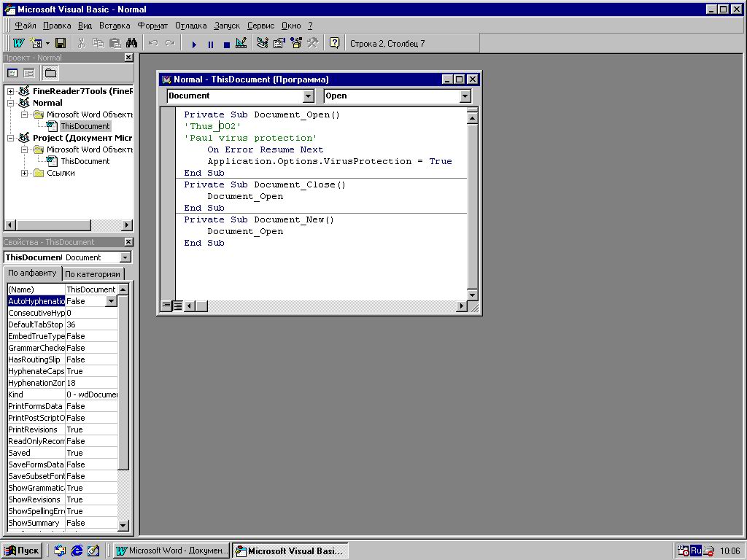This screenshot has height=560, width=747.
Task: Open the Insert object dropdown arrow
Action: pyautogui.click(x=47, y=43)
